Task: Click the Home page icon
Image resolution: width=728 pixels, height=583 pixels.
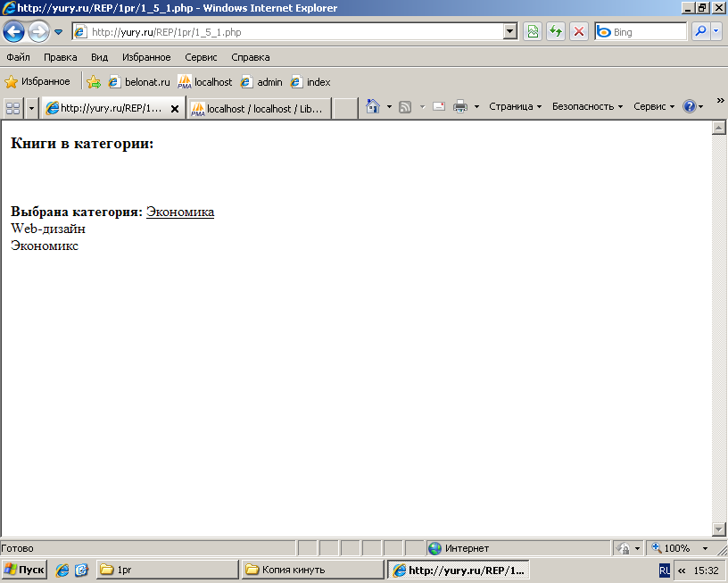Action: pos(373,106)
